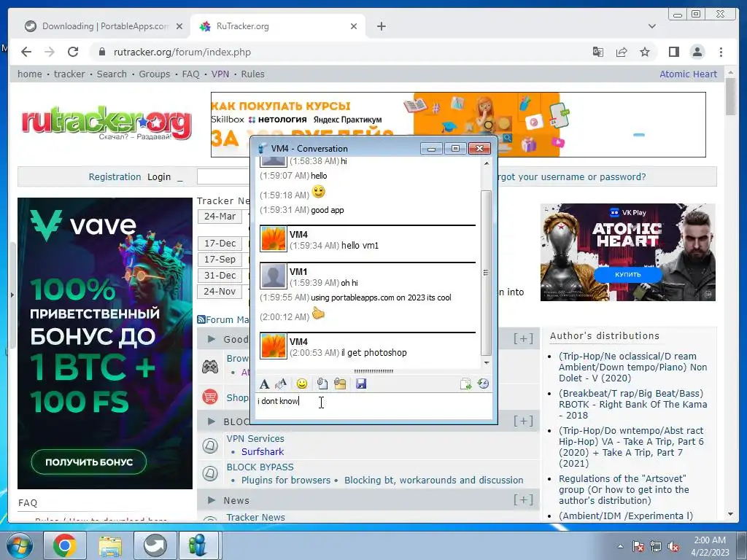Screen dimensions: 747x560
Task: Open Chrome tab search dropdown arrow
Action: (x=651, y=26)
